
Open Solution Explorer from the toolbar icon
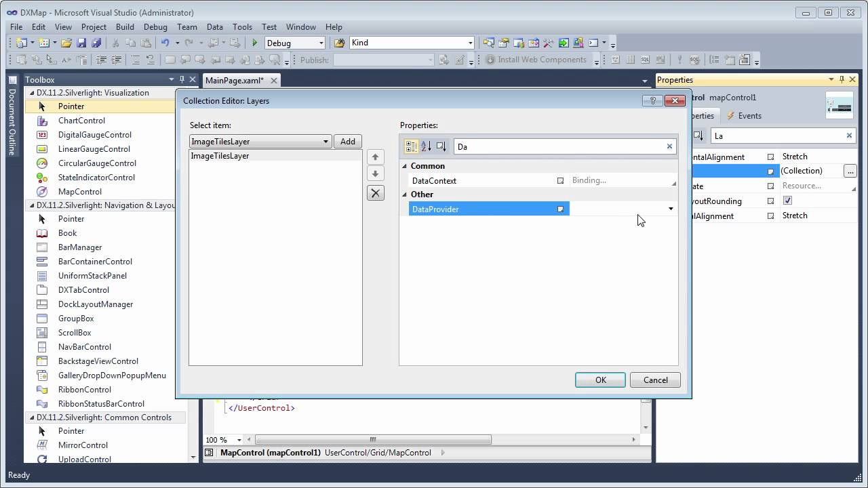click(489, 43)
